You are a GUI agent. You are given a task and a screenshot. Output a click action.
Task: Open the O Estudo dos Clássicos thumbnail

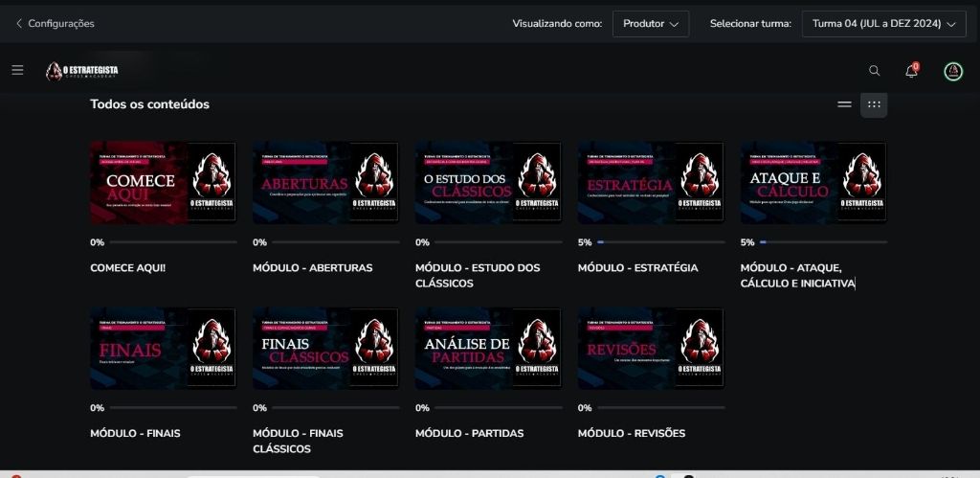(x=488, y=183)
